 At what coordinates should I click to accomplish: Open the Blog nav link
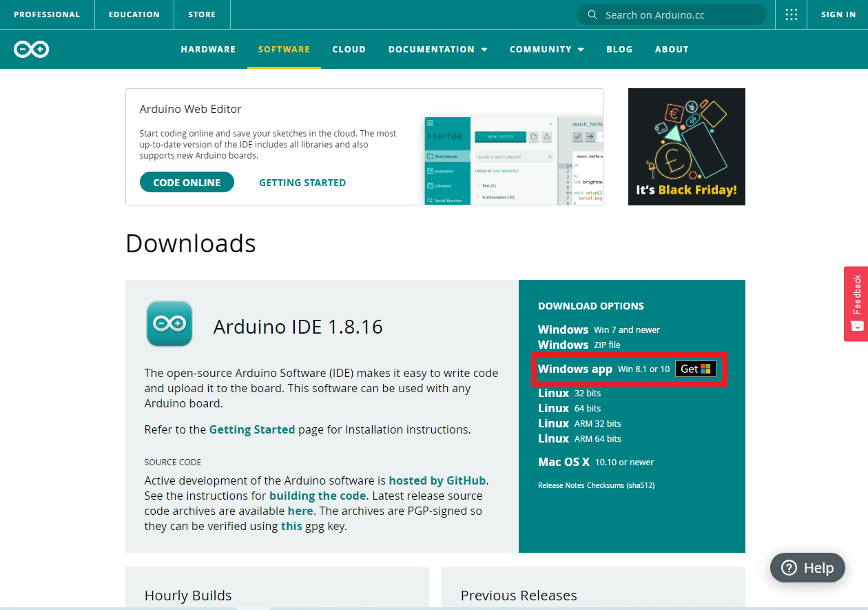tap(619, 49)
